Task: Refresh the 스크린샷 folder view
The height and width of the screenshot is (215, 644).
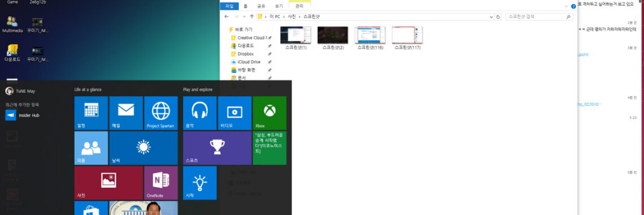Action: 498,17
